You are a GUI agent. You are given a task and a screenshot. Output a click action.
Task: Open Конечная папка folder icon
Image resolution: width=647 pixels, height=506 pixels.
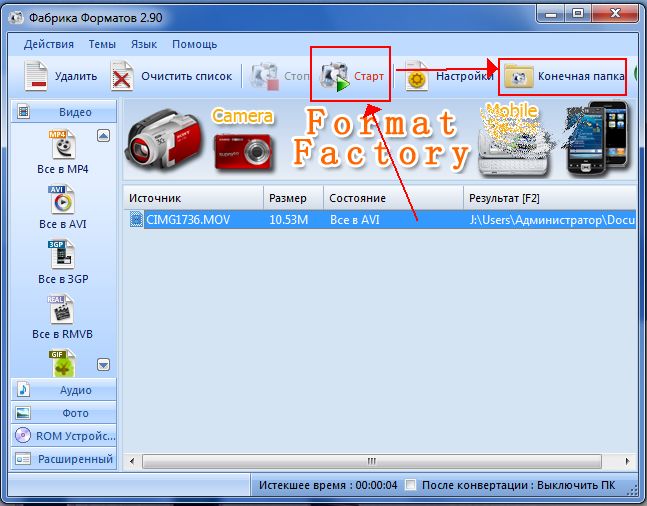pos(519,76)
